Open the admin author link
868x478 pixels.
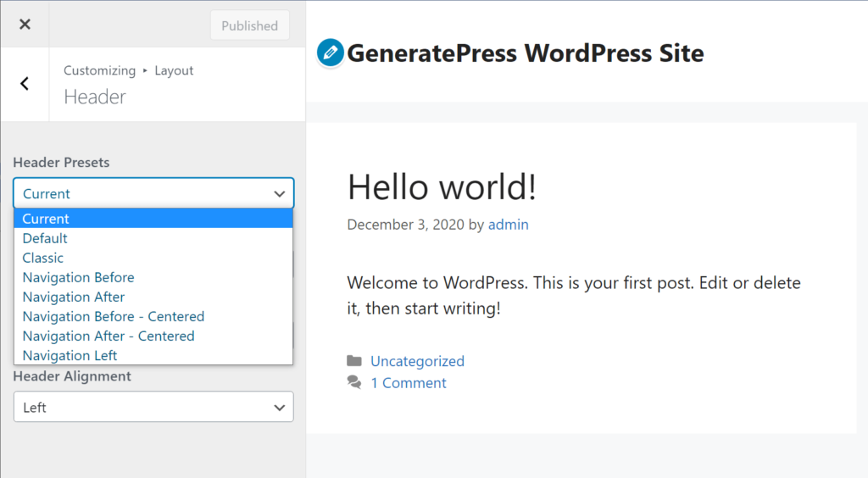(508, 225)
